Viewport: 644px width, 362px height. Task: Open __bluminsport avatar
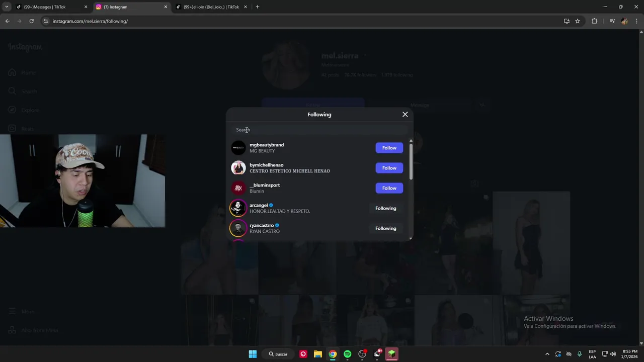238,188
